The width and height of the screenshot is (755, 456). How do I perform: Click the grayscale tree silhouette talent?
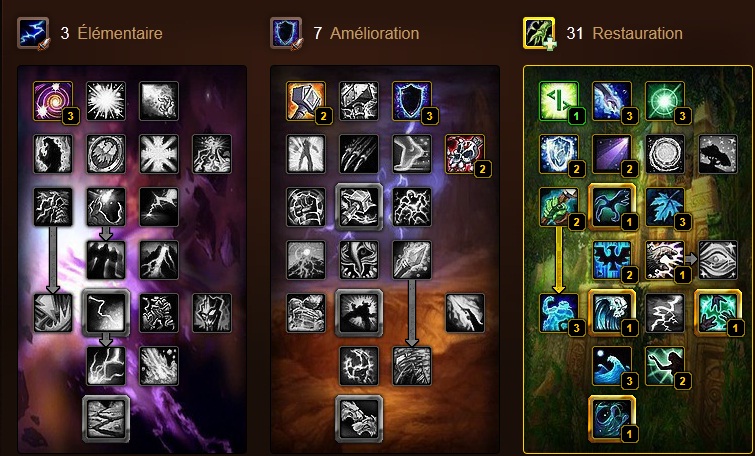[717, 154]
